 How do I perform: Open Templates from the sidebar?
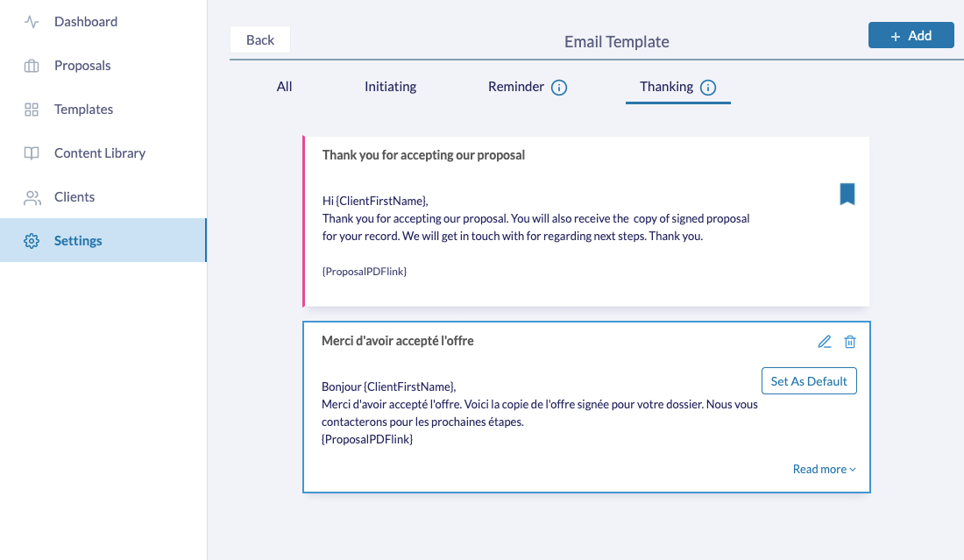point(103,110)
